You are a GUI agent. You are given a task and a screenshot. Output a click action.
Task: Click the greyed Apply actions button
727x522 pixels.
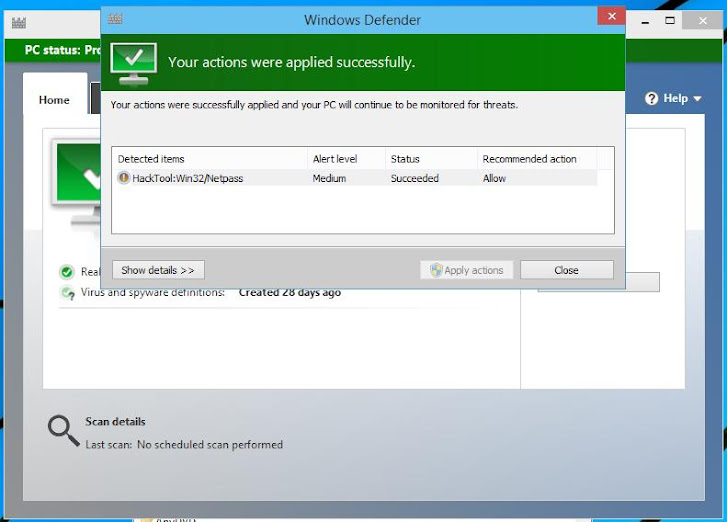coord(466,270)
